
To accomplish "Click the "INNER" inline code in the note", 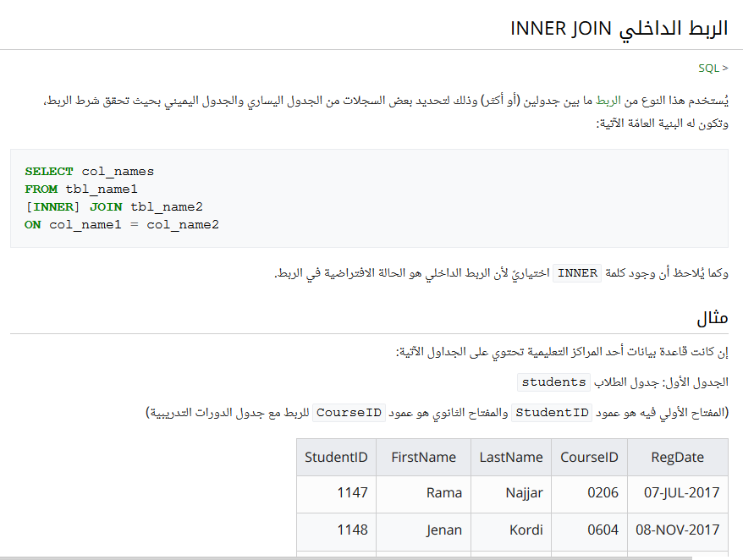I will pos(576,273).
